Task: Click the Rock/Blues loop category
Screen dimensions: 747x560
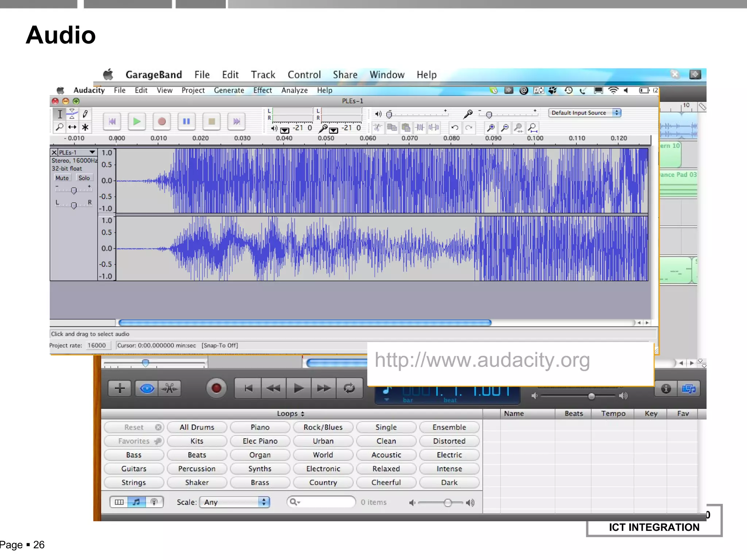Action: click(x=323, y=427)
